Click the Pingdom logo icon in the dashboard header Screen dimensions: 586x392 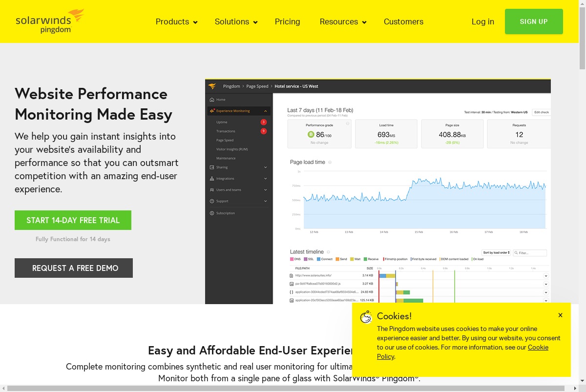[x=212, y=86]
